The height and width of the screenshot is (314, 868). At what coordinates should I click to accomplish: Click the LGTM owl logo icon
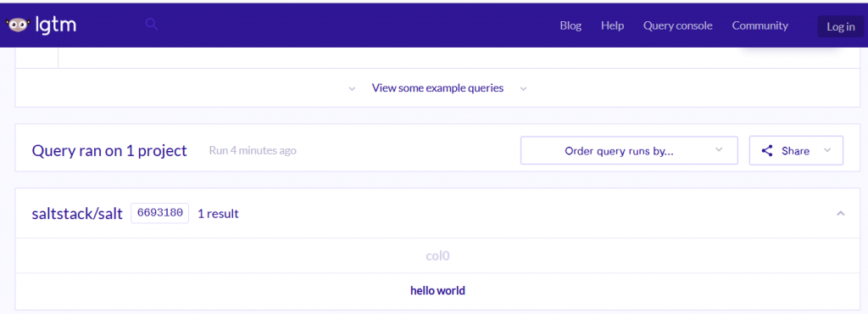[17, 25]
